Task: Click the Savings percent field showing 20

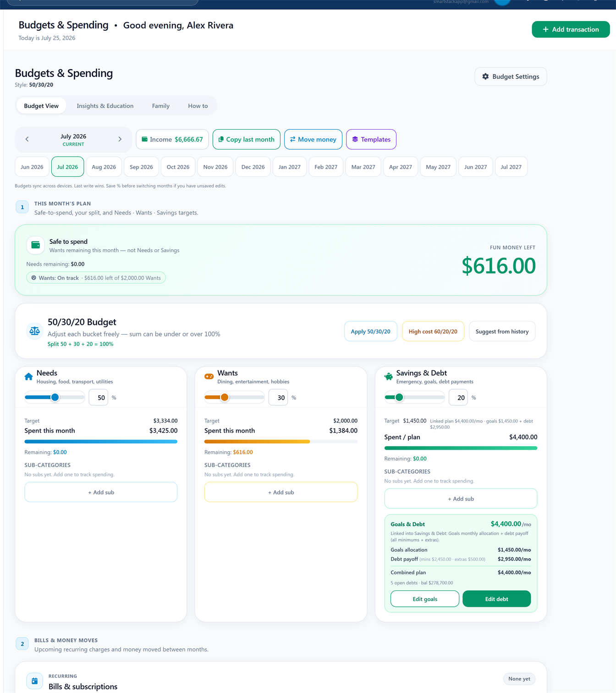Action: click(458, 397)
